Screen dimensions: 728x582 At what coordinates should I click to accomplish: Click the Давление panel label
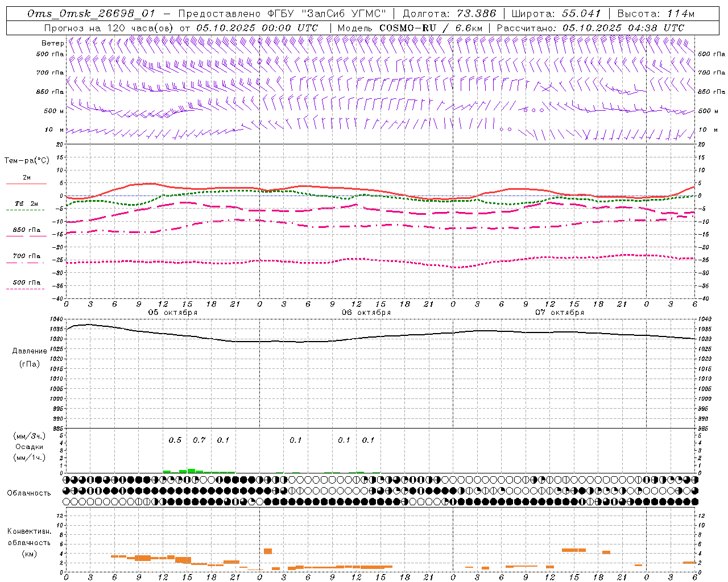pyautogui.click(x=29, y=351)
